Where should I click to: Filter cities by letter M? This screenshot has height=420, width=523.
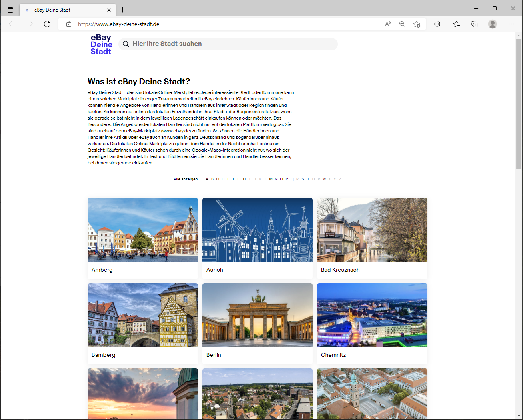point(271,179)
